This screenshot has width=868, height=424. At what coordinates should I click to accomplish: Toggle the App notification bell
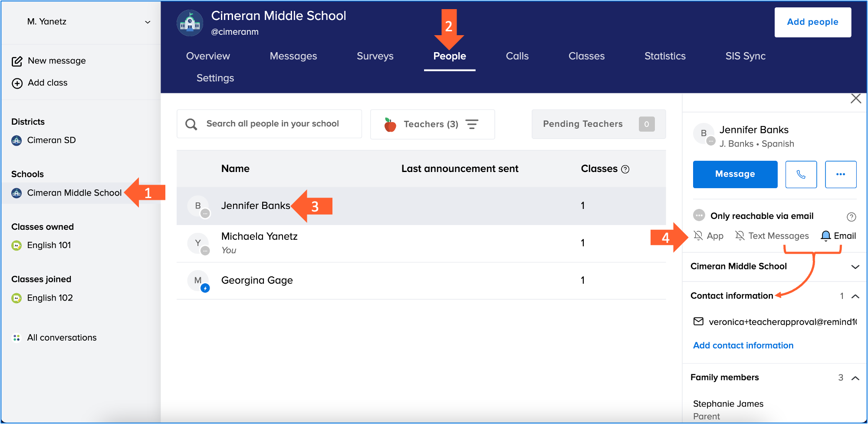pyautogui.click(x=698, y=235)
